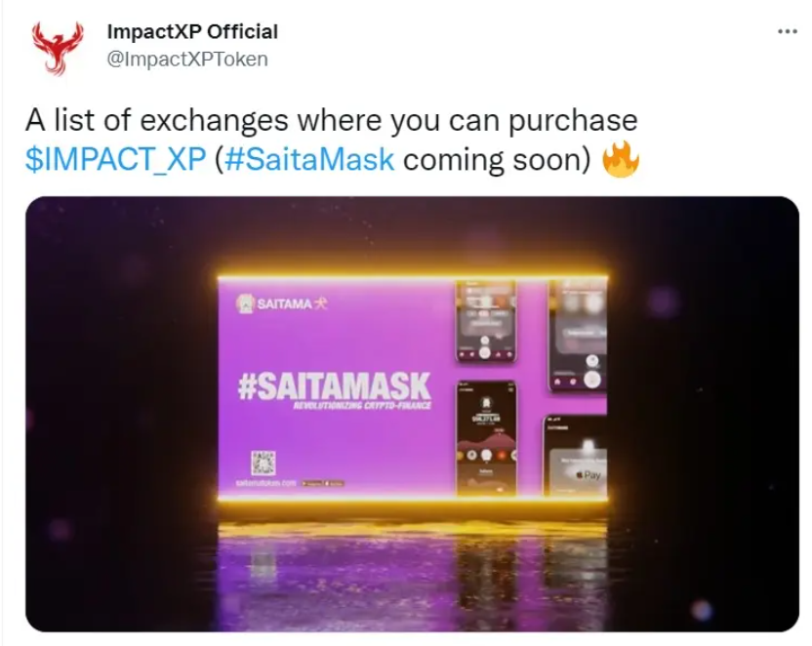
Task: Click the saitamatoken.com address under QR code
Action: (x=266, y=483)
